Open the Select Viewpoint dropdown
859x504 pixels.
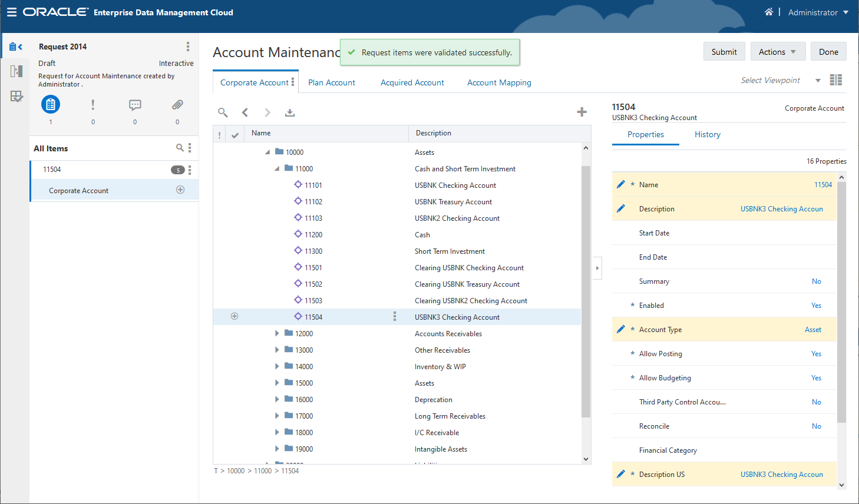click(x=818, y=81)
